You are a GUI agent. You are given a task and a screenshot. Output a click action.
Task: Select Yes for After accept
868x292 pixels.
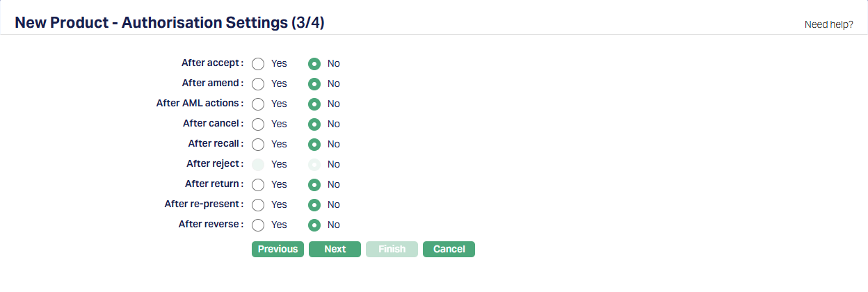point(258,64)
